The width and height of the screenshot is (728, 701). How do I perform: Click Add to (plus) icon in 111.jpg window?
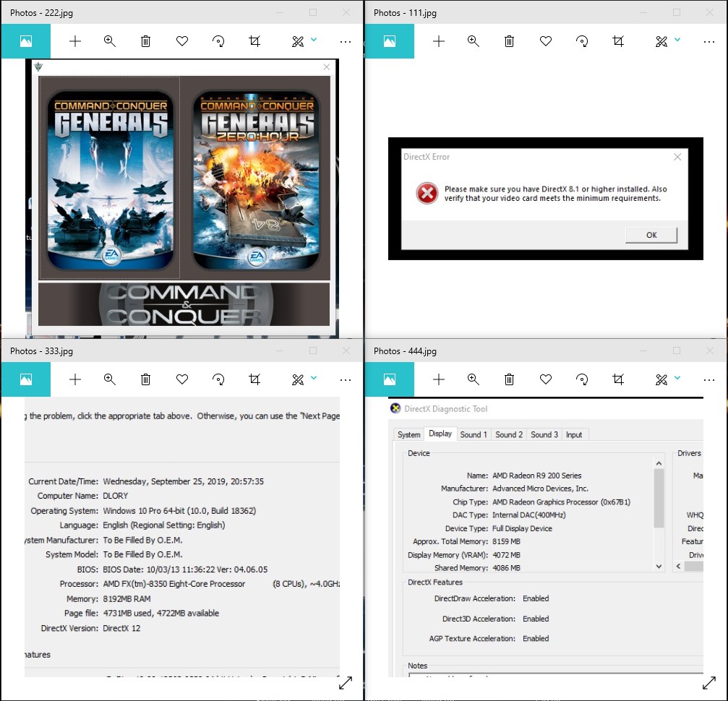(x=438, y=41)
